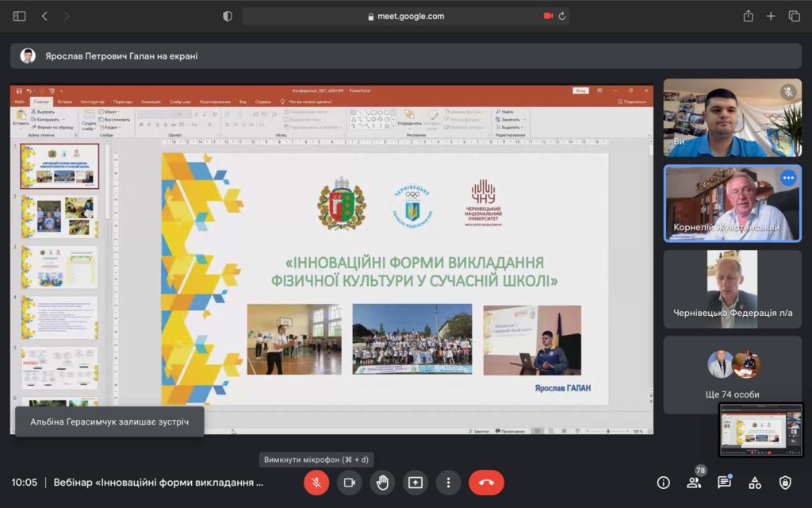Click the floating self-view preview thumbnail

(x=760, y=429)
